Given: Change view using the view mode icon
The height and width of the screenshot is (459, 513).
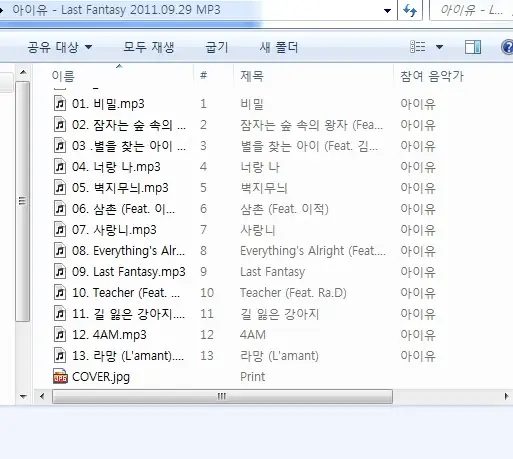Looking at the screenshot, I should pyautogui.click(x=417, y=47).
